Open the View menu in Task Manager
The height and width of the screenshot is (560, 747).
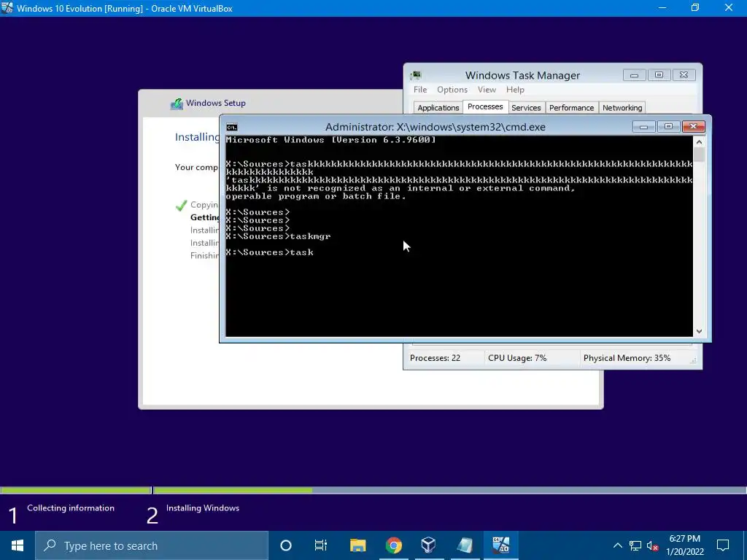click(487, 90)
